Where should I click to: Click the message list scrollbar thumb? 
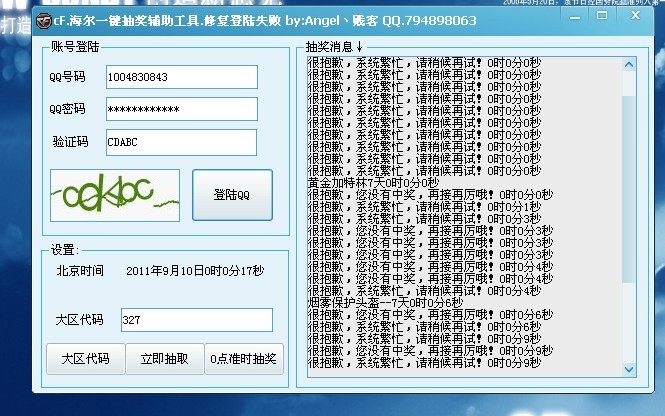coord(629,189)
